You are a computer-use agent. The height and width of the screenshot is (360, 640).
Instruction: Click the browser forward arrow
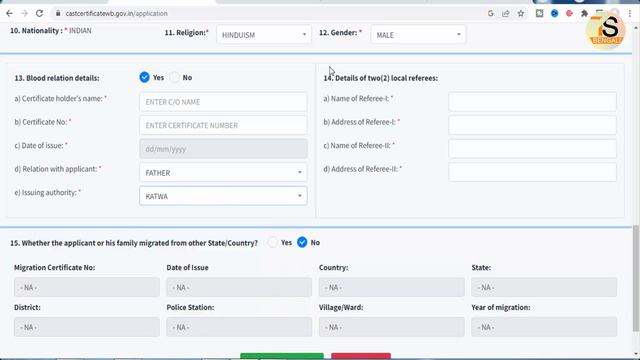(x=24, y=13)
